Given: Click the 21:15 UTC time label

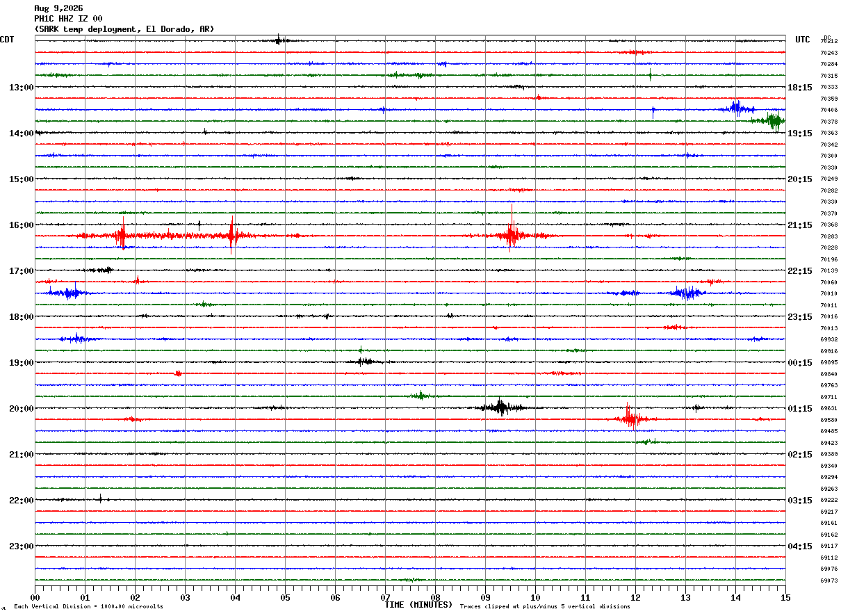Looking at the screenshot, I should pos(799,225).
